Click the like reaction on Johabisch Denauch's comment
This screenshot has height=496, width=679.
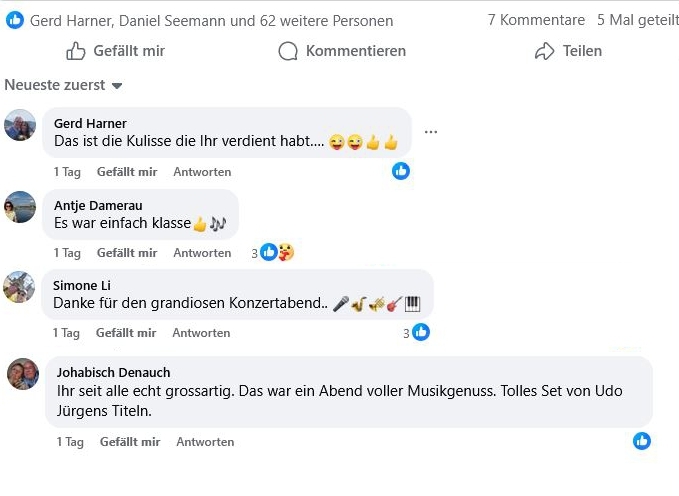(x=642, y=441)
